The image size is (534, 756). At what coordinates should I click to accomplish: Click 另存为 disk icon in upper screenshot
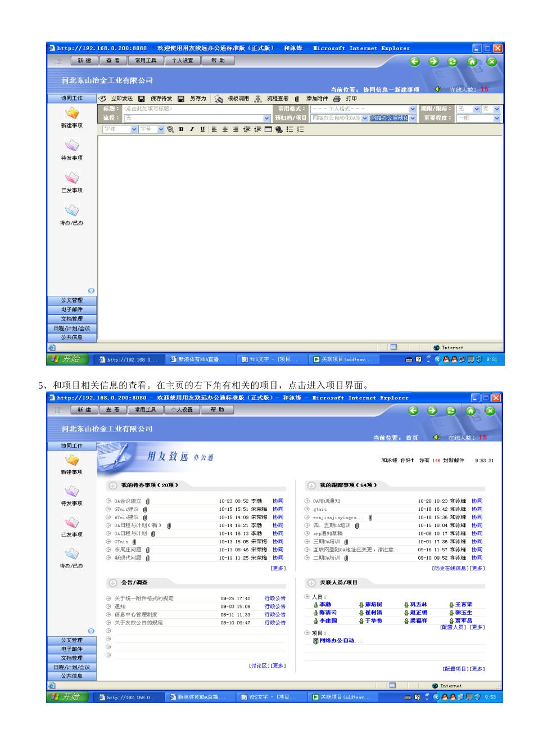pos(181,98)
